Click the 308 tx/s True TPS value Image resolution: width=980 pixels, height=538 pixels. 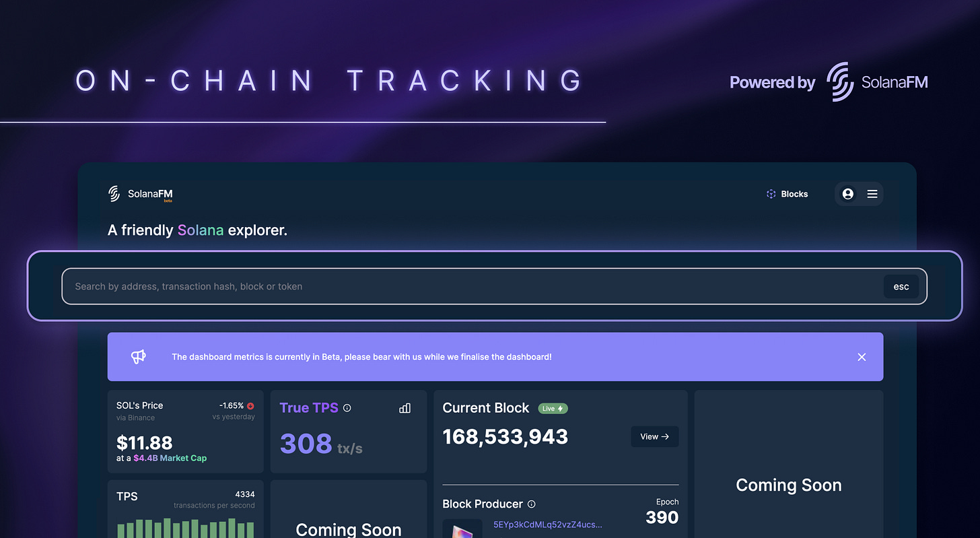(x=321, y=444)
